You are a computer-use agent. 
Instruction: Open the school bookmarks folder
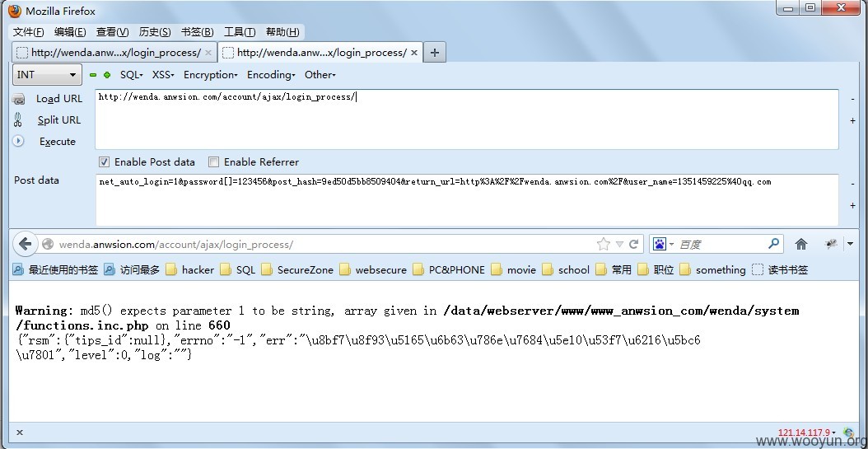click(566, 269)
